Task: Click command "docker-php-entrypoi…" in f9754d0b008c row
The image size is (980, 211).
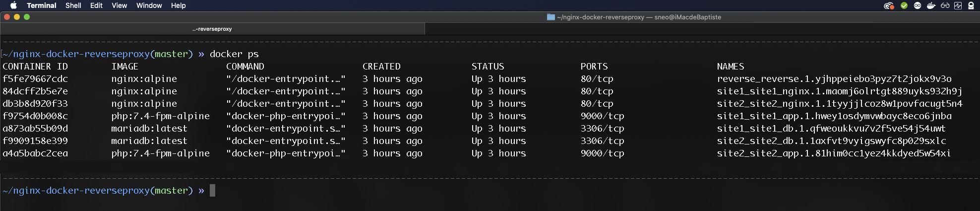Action: (286, 116)
